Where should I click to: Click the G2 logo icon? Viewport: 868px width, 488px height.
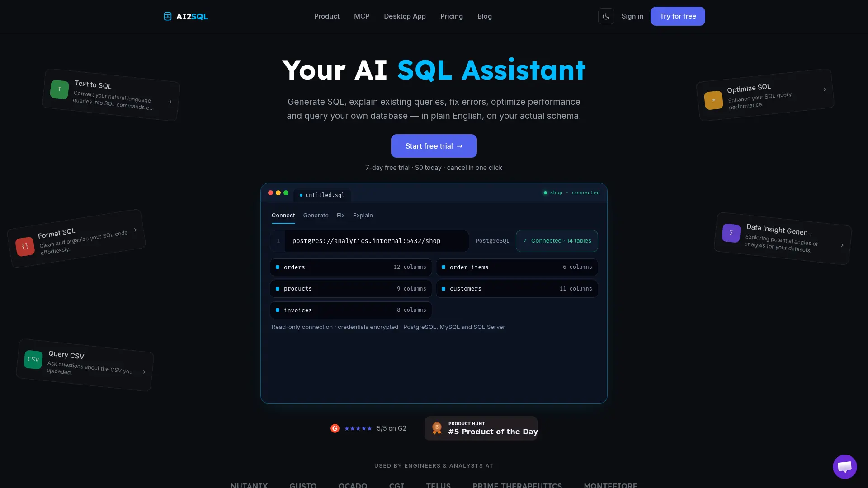point(335,428)
